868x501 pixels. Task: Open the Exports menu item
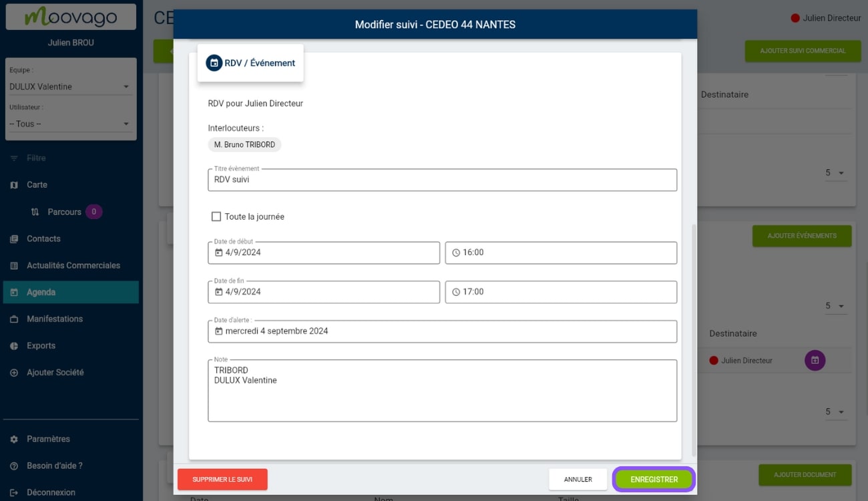pyautogui.click(x=71, y=345)
